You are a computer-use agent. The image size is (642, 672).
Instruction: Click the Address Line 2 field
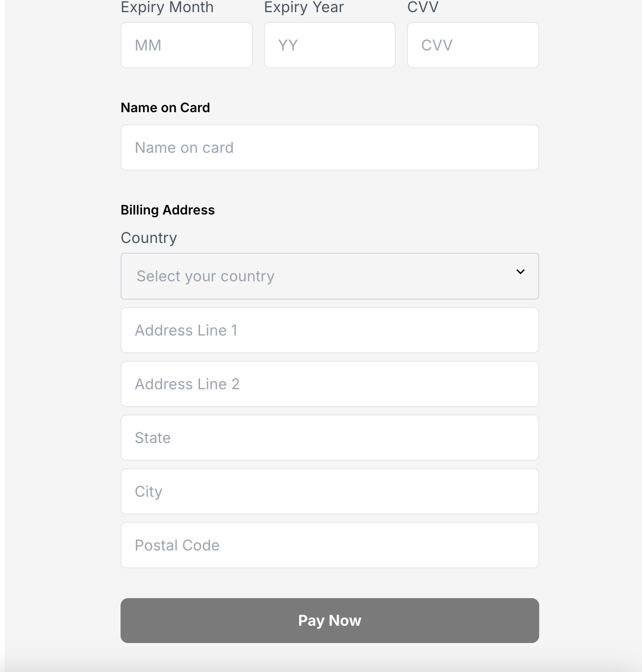point(329,384)
